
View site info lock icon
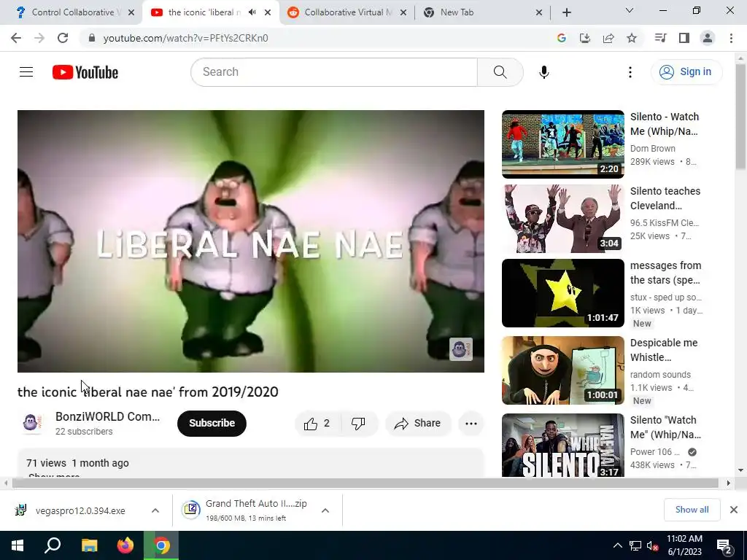click(92, 38)
